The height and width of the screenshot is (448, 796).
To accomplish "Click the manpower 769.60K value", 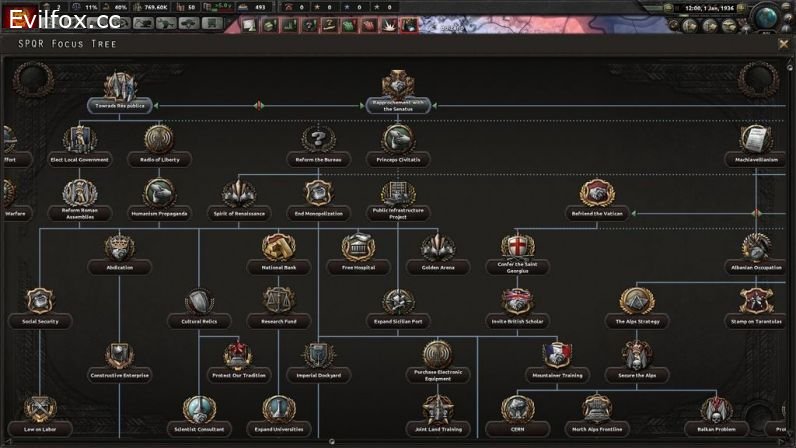I will [151, 7].
